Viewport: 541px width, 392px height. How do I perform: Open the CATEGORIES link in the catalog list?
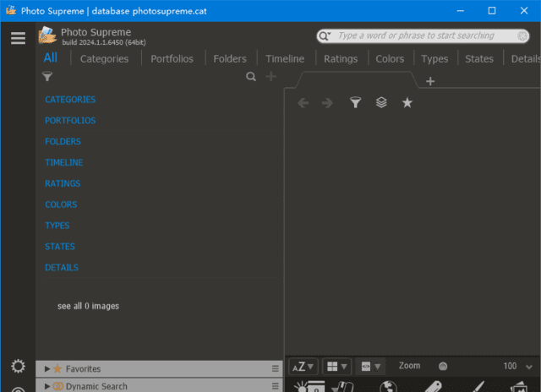click(x=70, y=100)
